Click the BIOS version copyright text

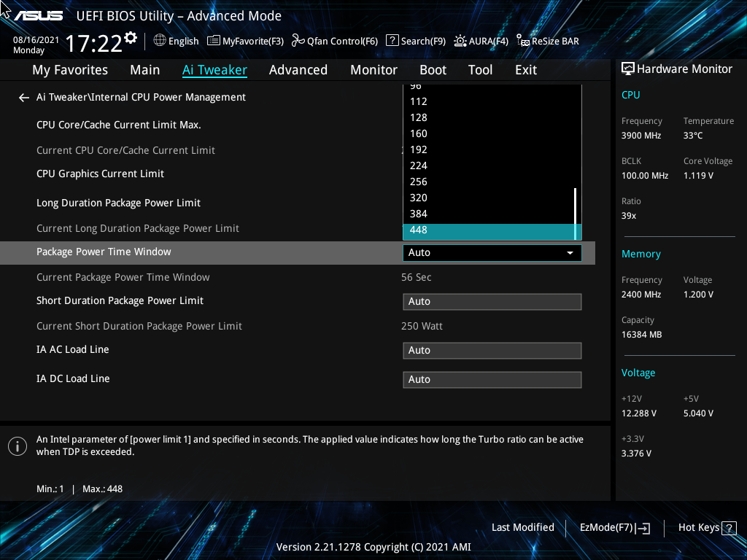[373, 547]
